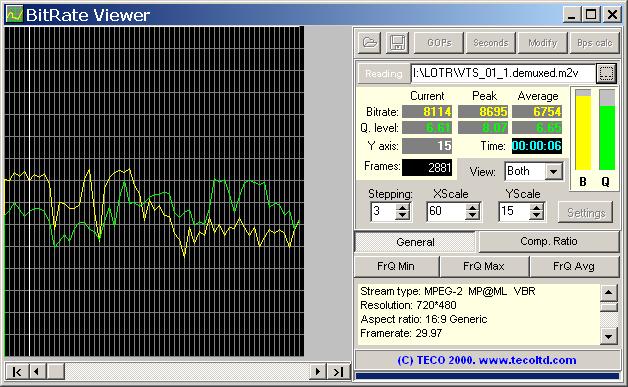Increase the Stepping value with up arrow

click(x=403, y=208)
